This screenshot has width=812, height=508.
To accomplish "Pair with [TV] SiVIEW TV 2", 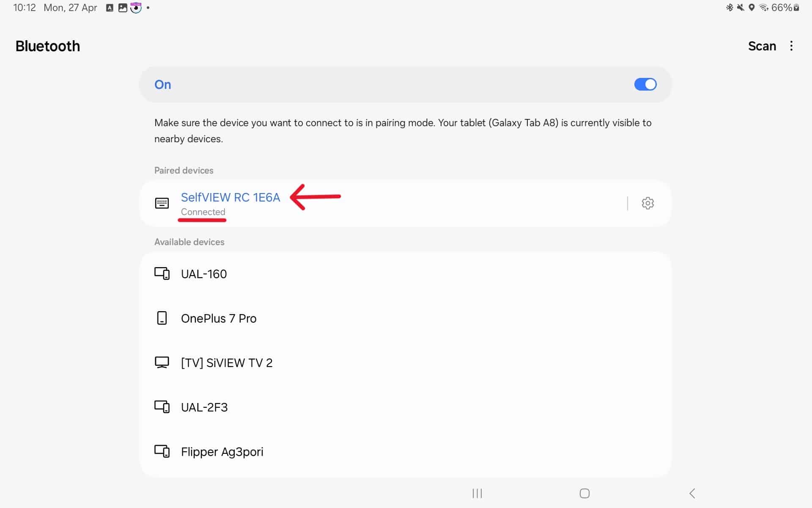I will 227,363.
